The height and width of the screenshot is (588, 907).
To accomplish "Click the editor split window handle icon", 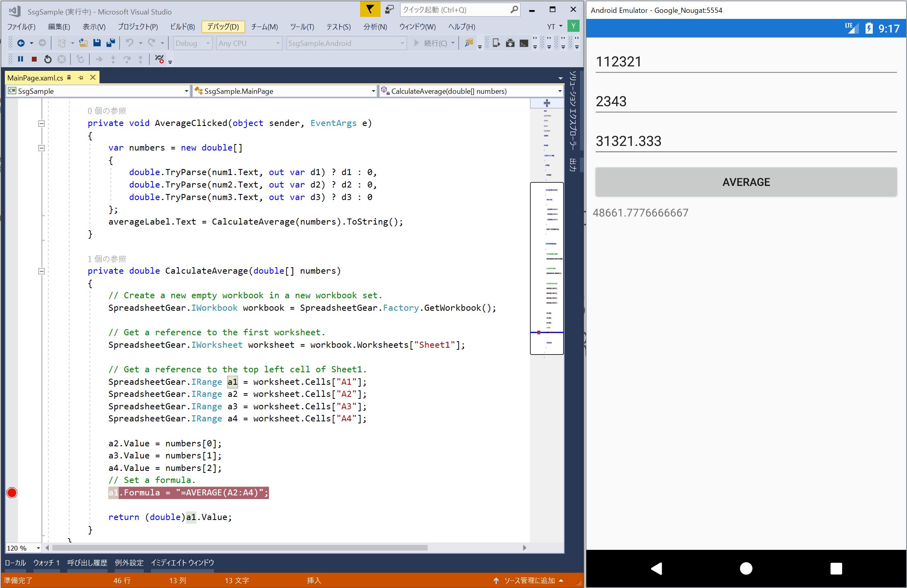I will pyautogui.click(x=547, y=103).
